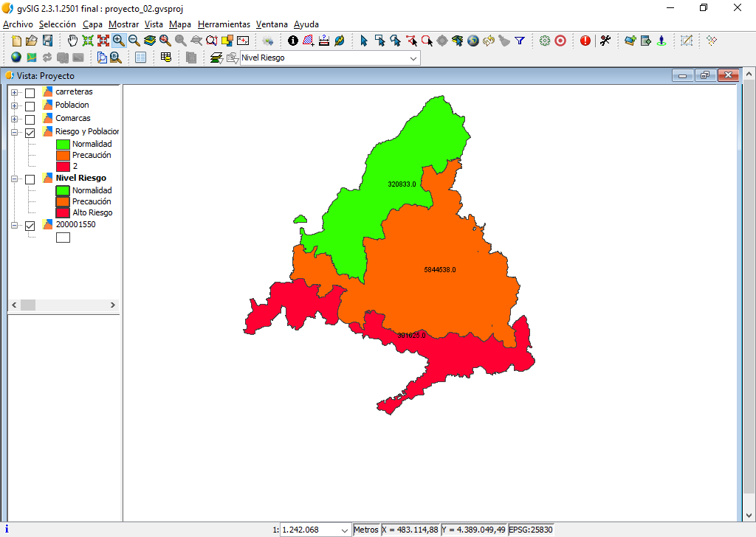Screen dimensions: 756x537
Task: Open the map scale dropdown in status bar
Action: coord(344,530)
